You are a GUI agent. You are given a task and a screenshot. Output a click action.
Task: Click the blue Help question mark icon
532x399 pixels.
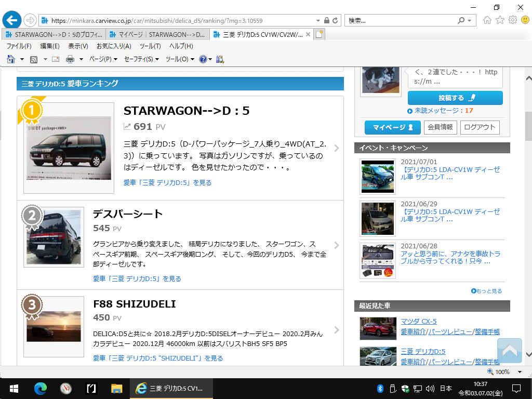pos(203,59)
